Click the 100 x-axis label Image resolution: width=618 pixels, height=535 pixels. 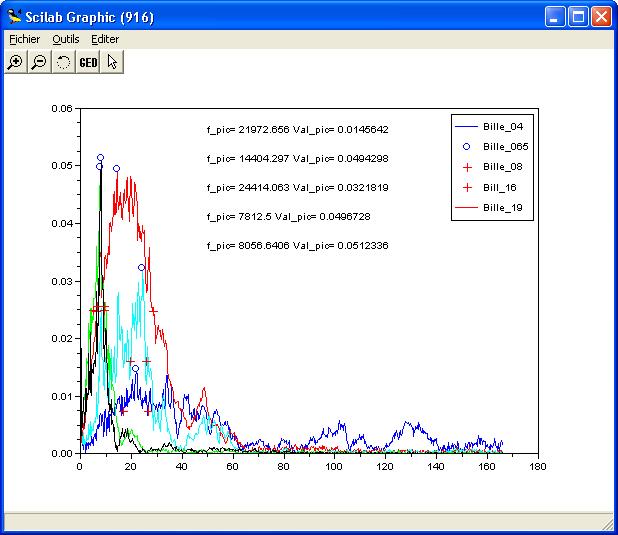[334, 467]
